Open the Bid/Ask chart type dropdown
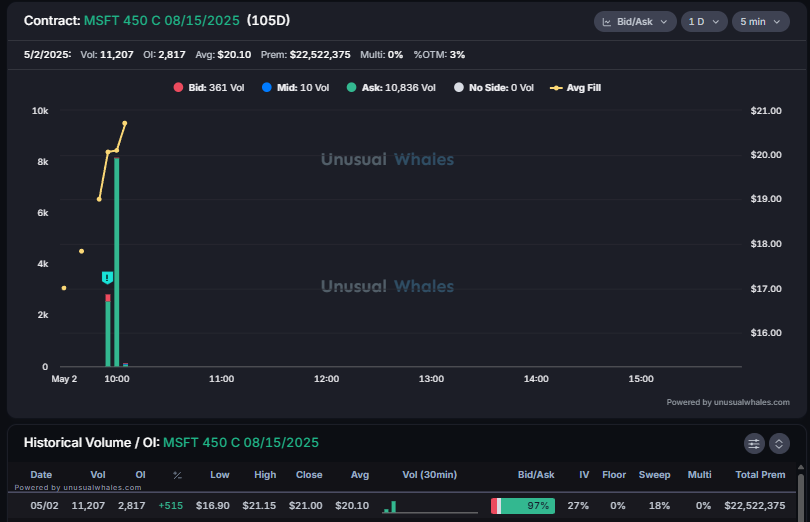This screenshot has height=522, width=810. click(635, 22)
